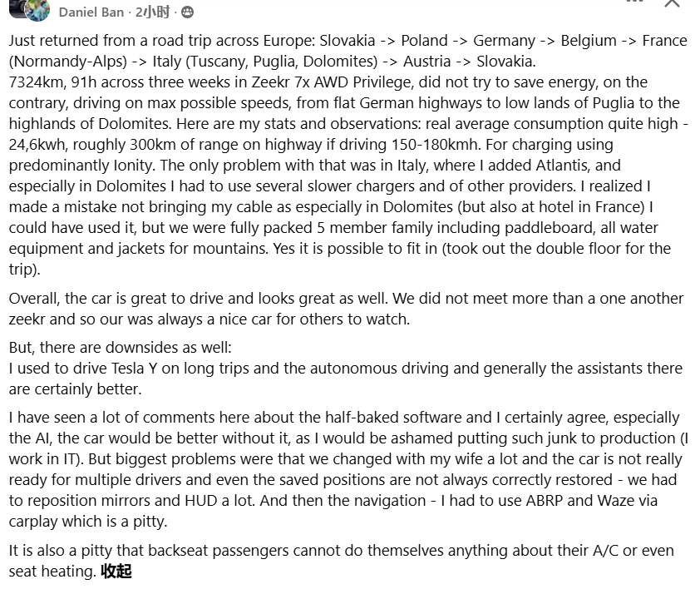Click the 'But, there are downsides as well:' line
Viewport: 700px width, 594px height.
point(120,348)
